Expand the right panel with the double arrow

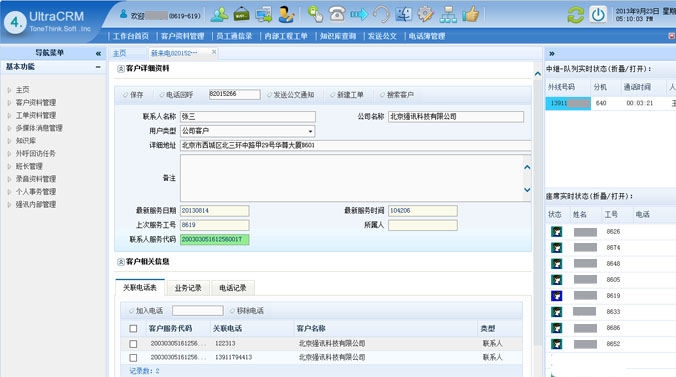(x=552, y=53)
